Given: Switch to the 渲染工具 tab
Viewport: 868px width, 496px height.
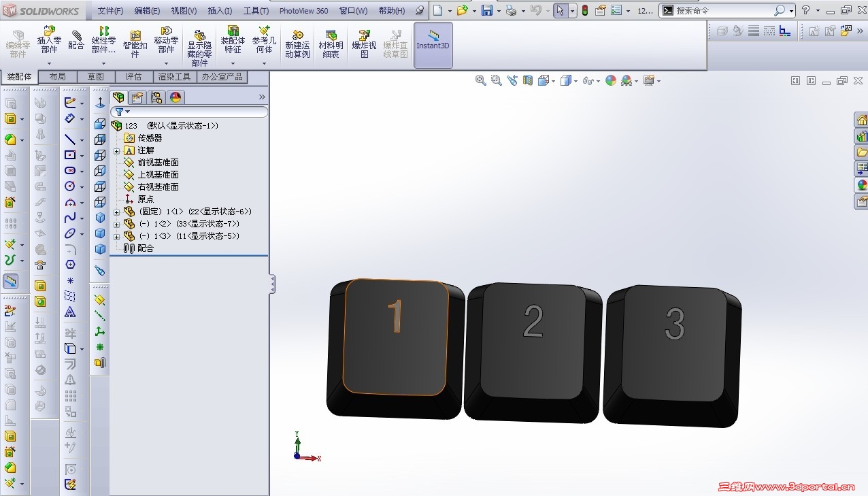Looking at the screenshot, I should (x=175, y=77).
